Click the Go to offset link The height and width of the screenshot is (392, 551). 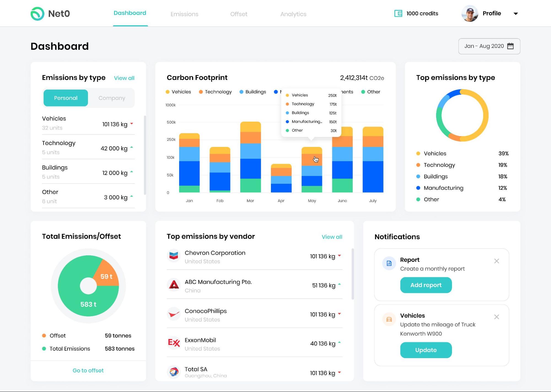[88, 370]
